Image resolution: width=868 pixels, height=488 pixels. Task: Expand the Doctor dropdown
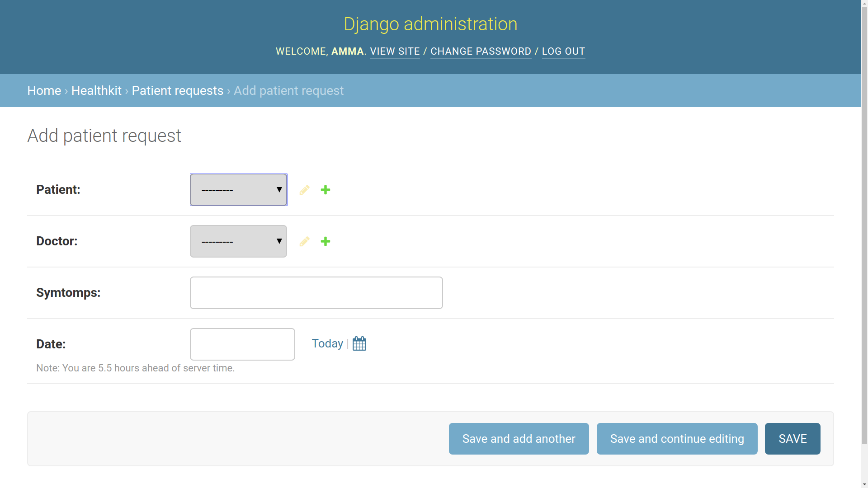click(238, 241)
